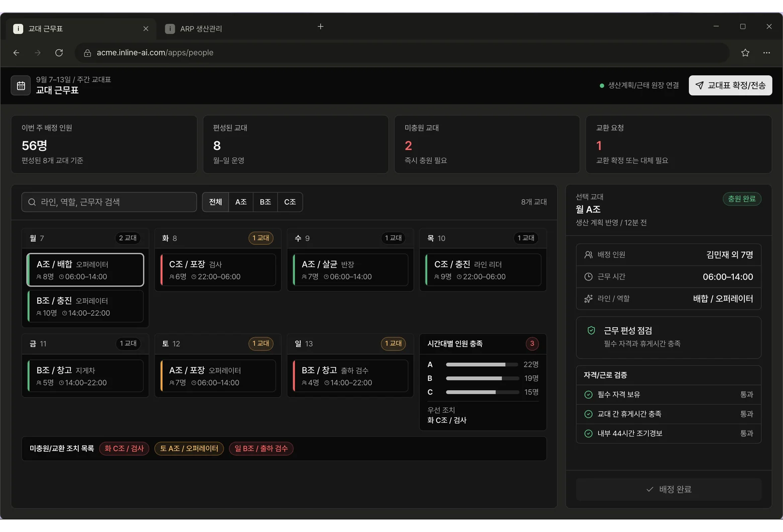Screen dimensions: 783x532
Task: Click the 미충원 교대 summary card
Action: [x=487, y=145]
